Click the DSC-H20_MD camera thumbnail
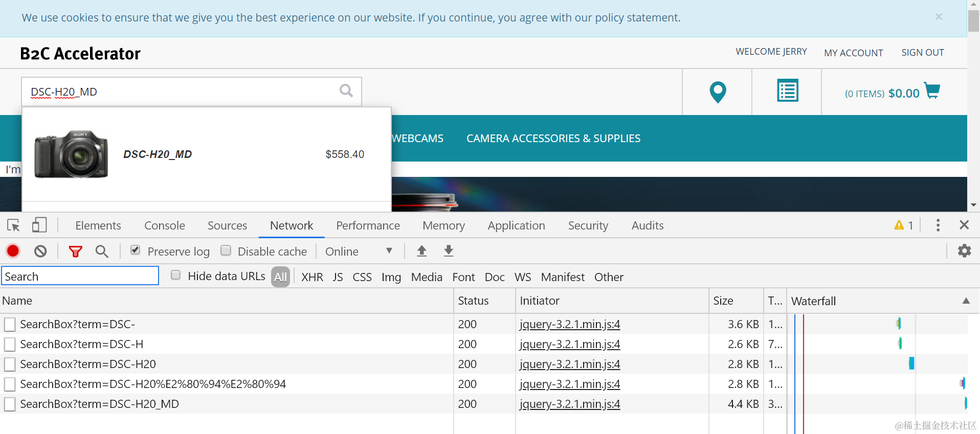The width and height of the screenshot is (980, 434). point(71,154)
